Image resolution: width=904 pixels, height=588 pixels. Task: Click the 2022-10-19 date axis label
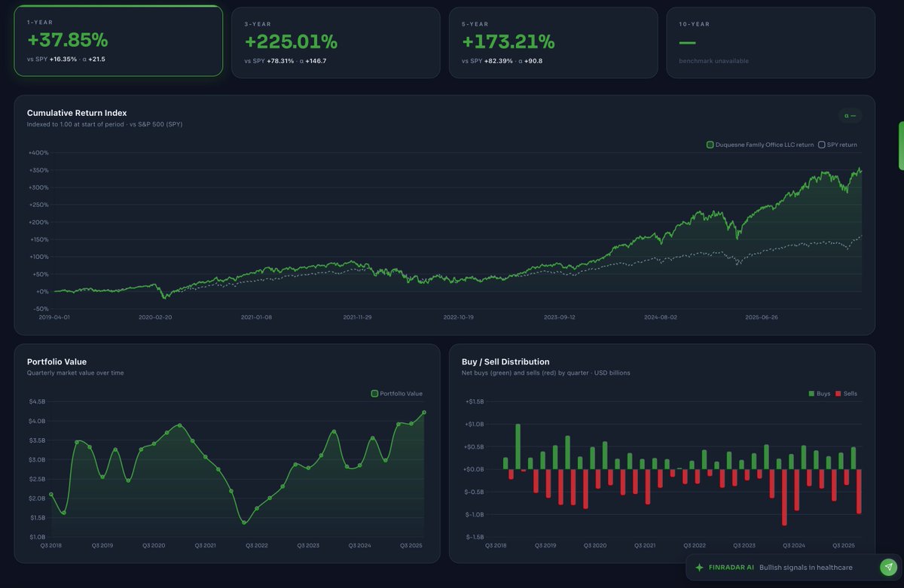click(x=458, y=317)
